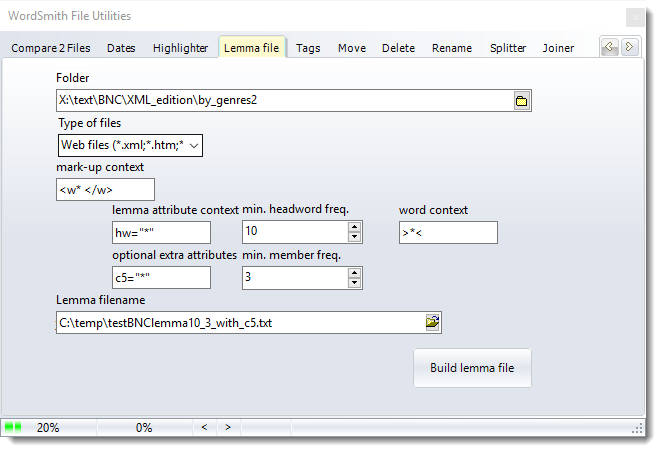Open the Type of files dropdown
Viewport: 661px width, 452px height.
[x=194, y=146]
